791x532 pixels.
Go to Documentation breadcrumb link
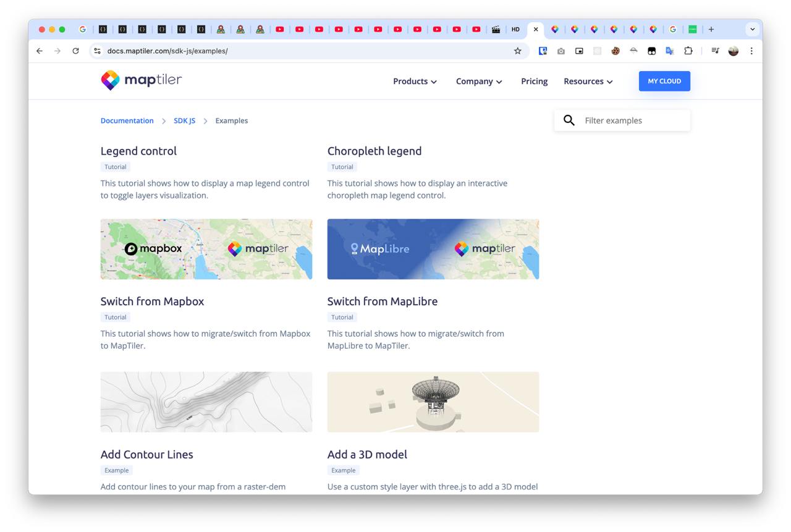127,120
